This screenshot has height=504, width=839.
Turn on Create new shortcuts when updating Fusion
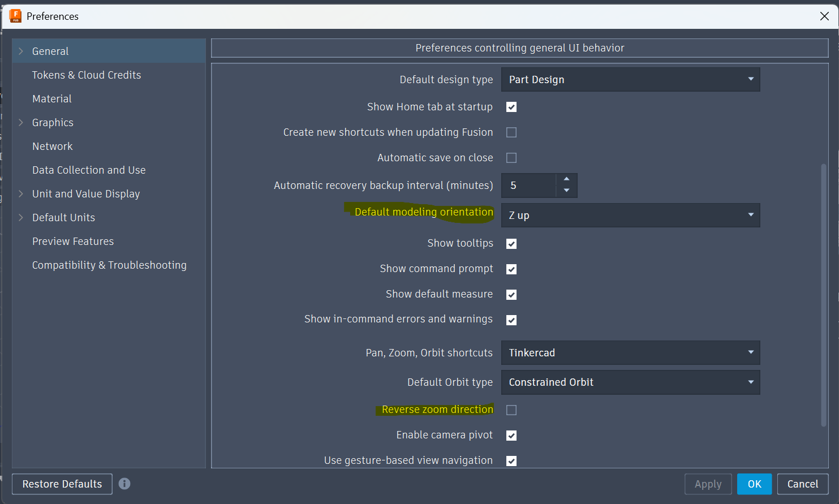[x=511, y=132]
